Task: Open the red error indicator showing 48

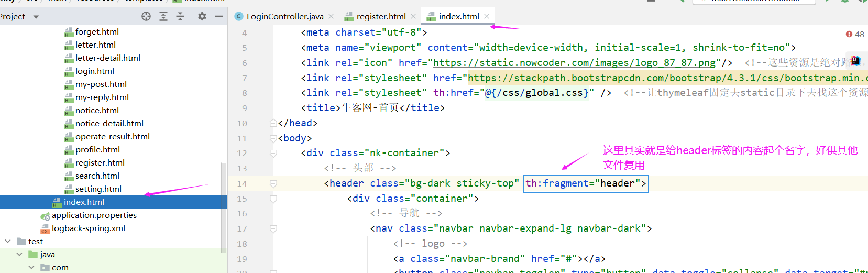Action: click(x=855, y=34)
